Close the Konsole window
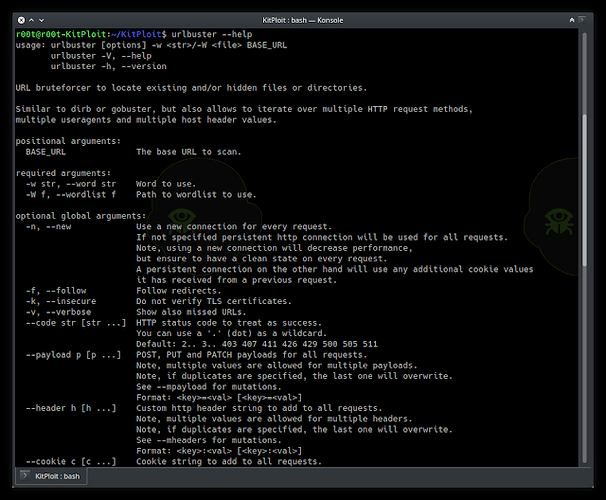 tap(21, 20)
